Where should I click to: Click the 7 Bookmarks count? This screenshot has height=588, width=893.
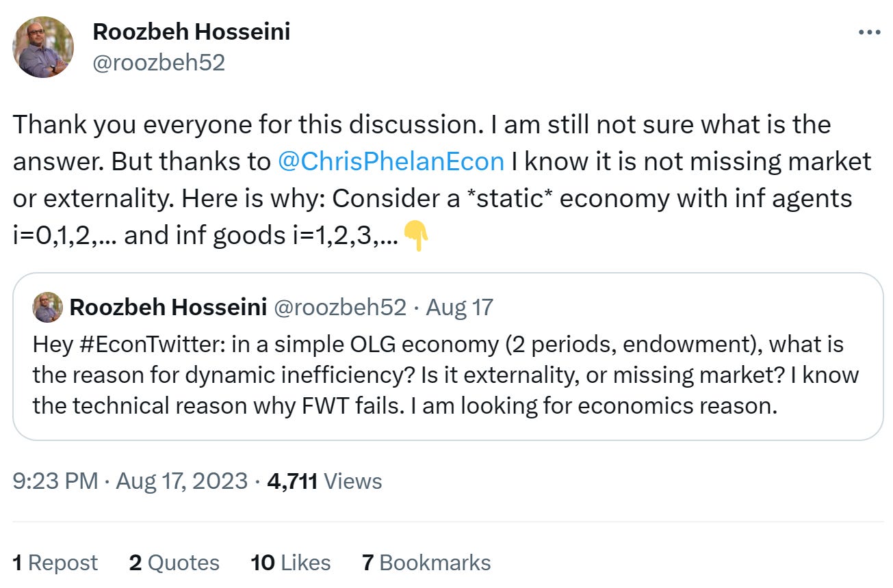pos(426,563)
